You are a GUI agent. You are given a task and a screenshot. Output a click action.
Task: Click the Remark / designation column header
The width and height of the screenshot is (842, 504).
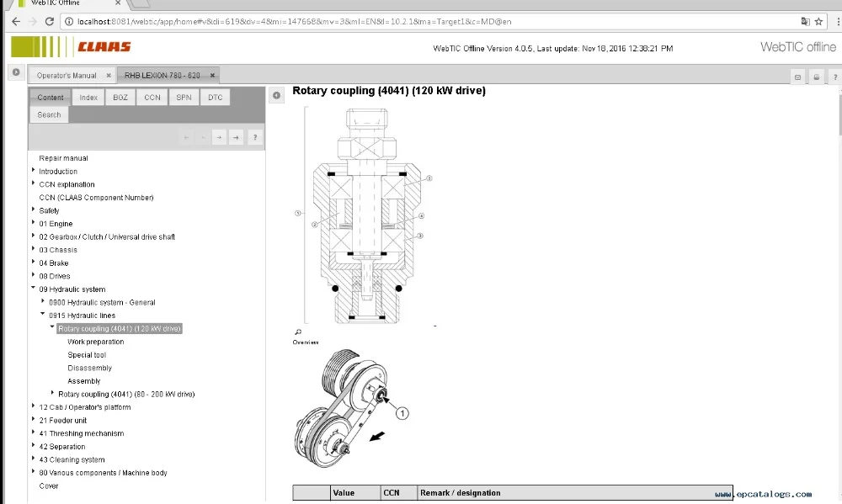pos(574,493)
